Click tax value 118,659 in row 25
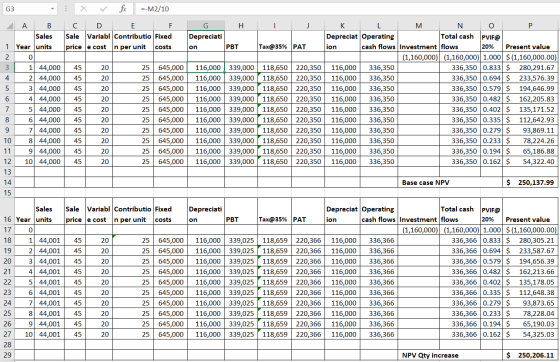Image resolution: width=560 pixels, height=362 pixels. point(274,313)
